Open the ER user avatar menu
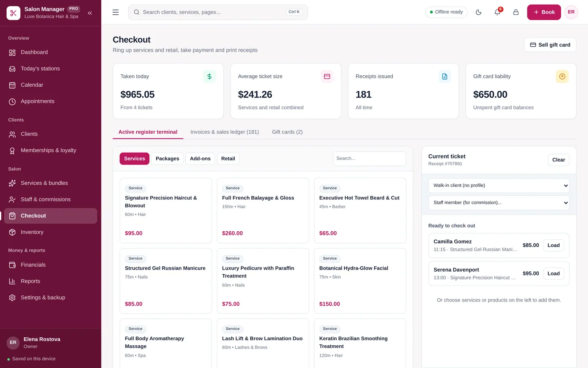This screenshot has height=368, width=588. pyautogui.click(x=571, y=12)
